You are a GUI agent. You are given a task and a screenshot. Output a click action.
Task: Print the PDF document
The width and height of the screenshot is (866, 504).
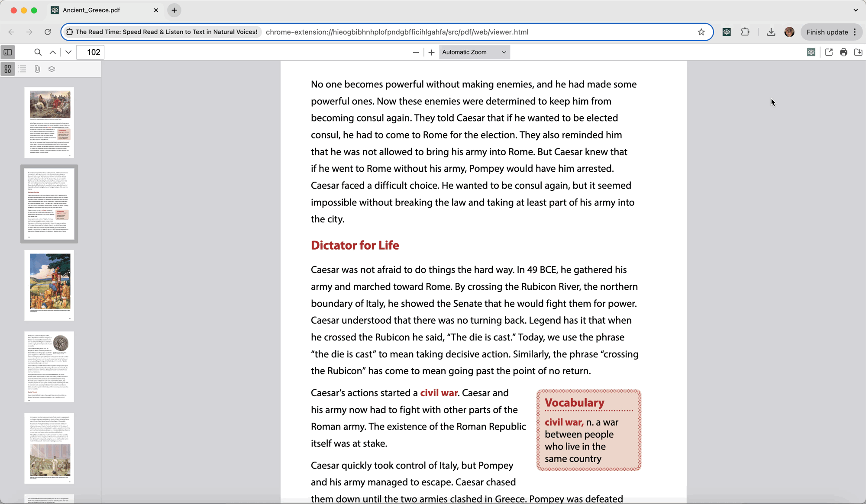(843, 52)
